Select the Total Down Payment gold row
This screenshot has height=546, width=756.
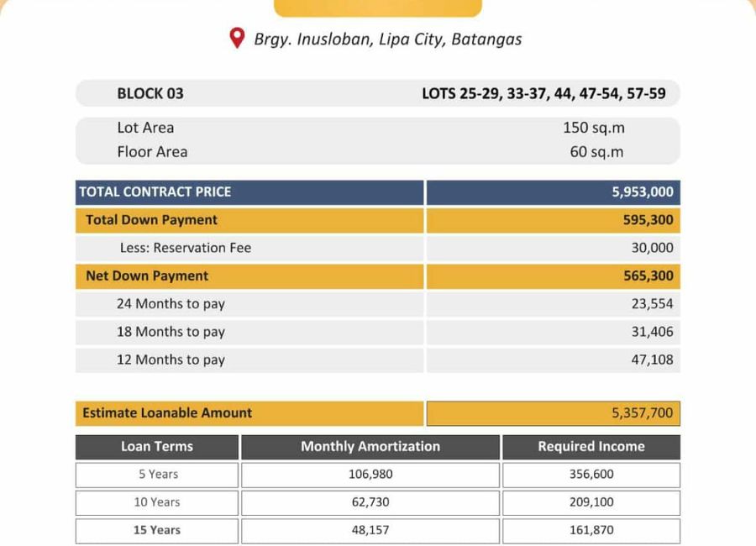coord(378,220)
